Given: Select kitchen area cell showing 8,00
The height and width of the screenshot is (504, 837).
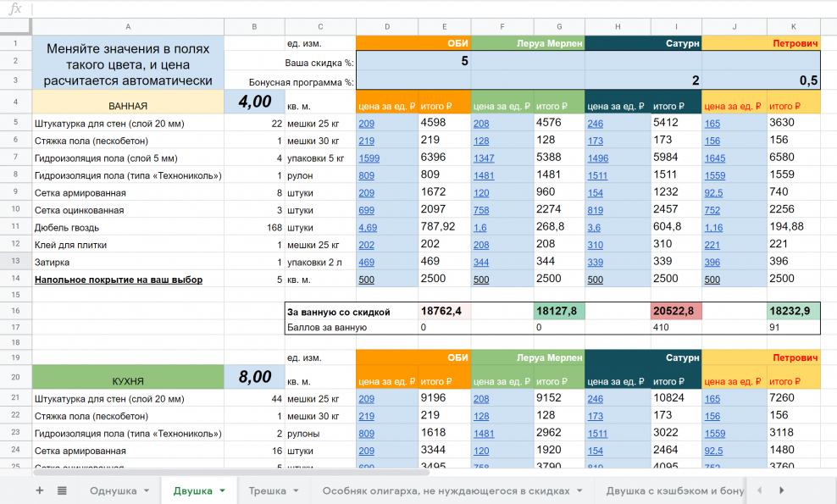Looking at the screenshot, I should [255, 377].
